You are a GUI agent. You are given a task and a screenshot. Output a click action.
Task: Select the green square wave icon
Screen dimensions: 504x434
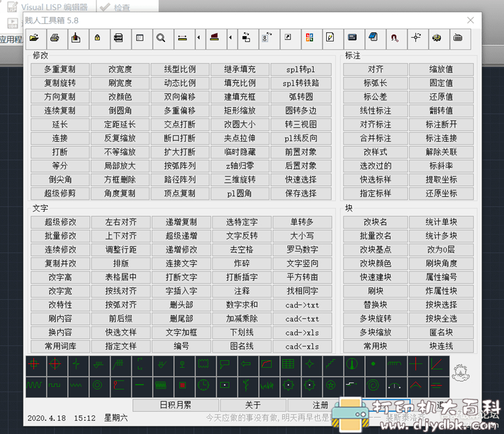(x=57, y=387)
